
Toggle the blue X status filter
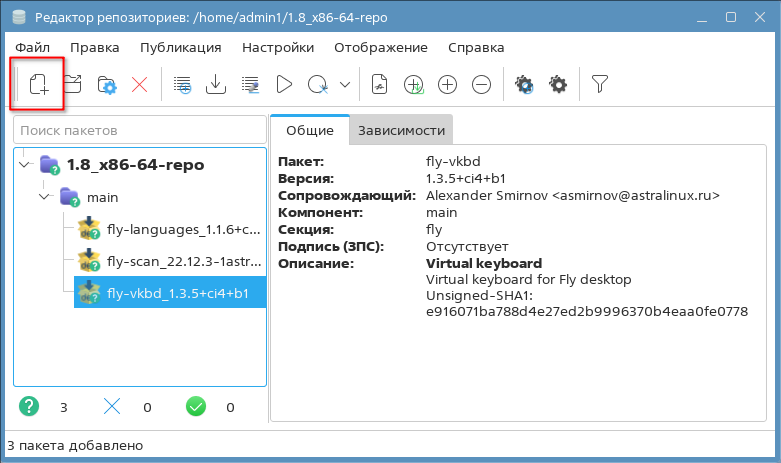(x=112, y=407)
